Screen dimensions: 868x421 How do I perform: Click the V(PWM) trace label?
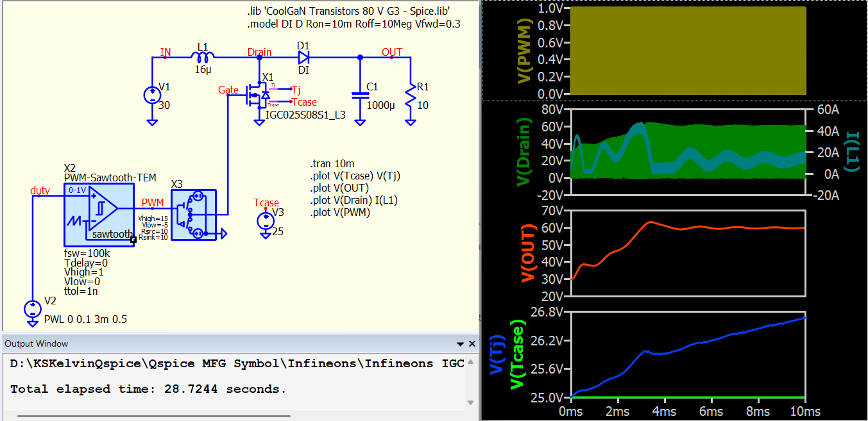click(x=525, y=51)
